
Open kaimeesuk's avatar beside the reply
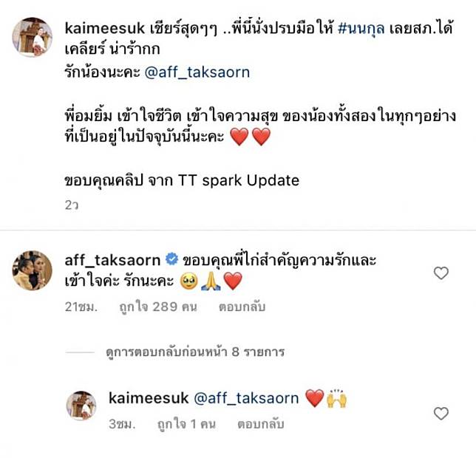pyautogui.click(x=81, y=406)
